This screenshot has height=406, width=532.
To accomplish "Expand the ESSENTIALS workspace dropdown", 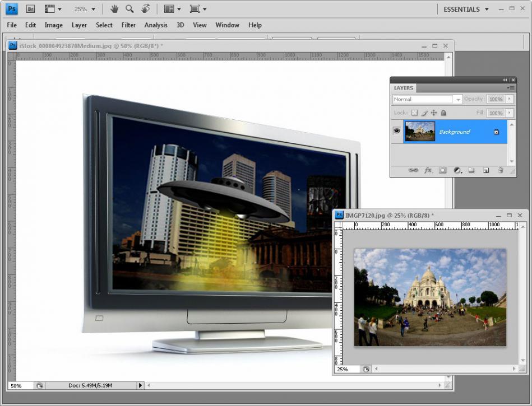I will [x=466, y=10].
